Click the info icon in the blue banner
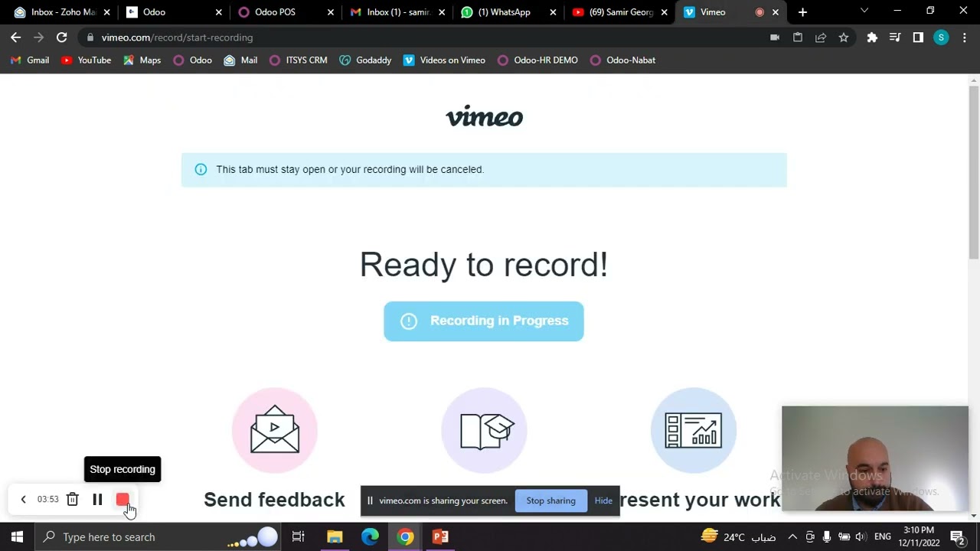Image resolution: width=980 pixels, height=551 pixels. [x=201, y=169]
